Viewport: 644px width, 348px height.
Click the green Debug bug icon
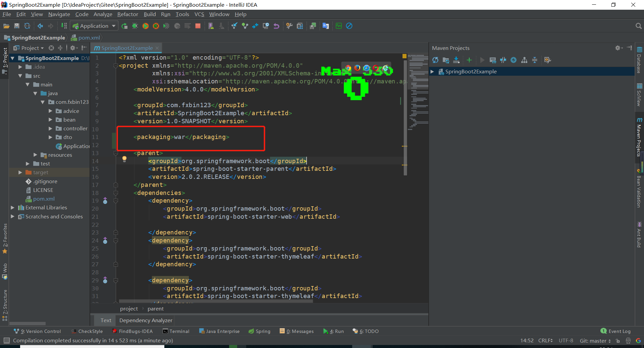click(135, 26)
